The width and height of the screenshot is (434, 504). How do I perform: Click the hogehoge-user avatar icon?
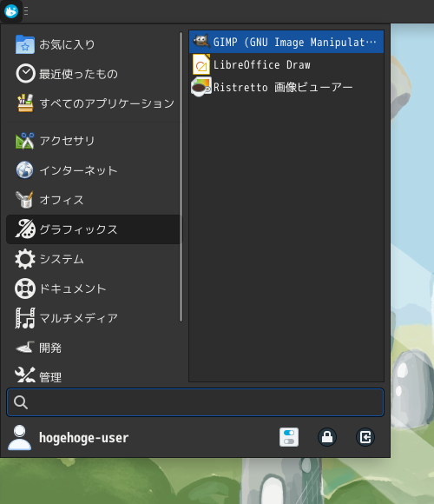[20, 437]
